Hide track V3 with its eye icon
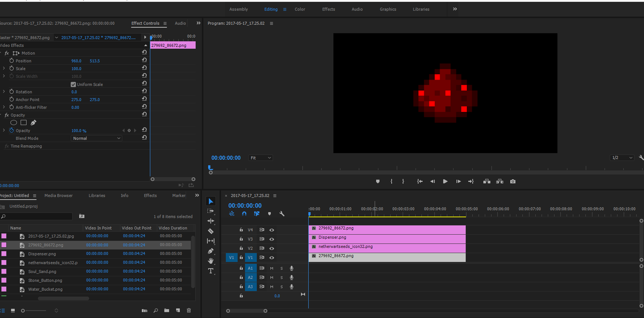The image size is (644, 318). coord(272,239)
